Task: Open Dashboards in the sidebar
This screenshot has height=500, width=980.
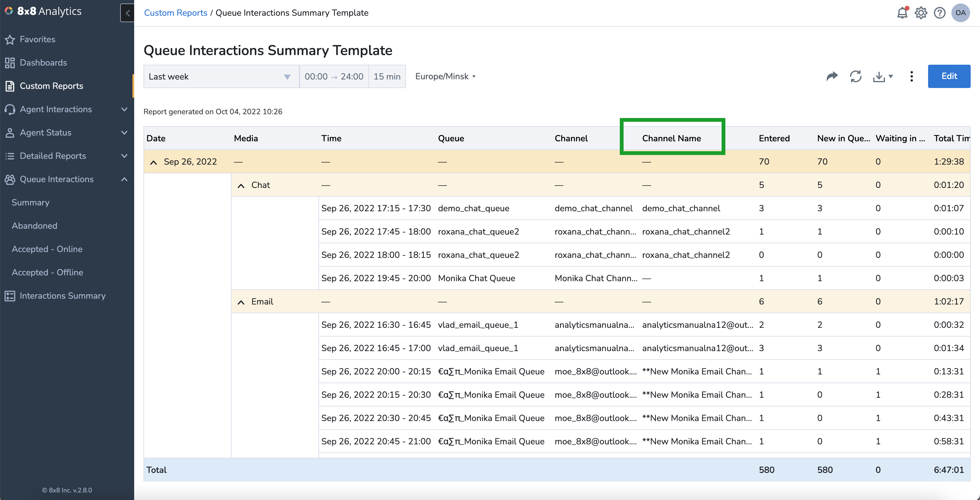Action: 43,63
